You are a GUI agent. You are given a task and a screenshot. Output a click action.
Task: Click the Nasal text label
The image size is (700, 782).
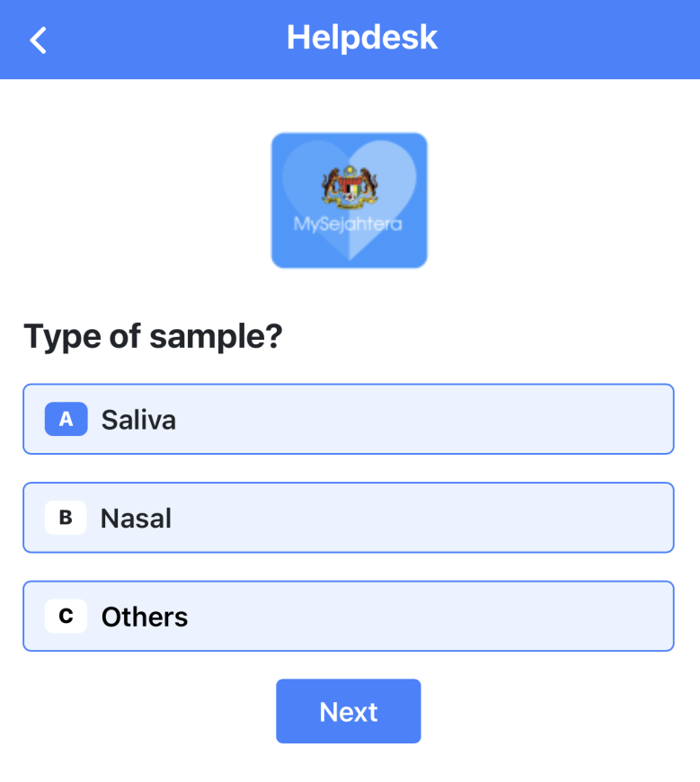(x=136, y=518)
